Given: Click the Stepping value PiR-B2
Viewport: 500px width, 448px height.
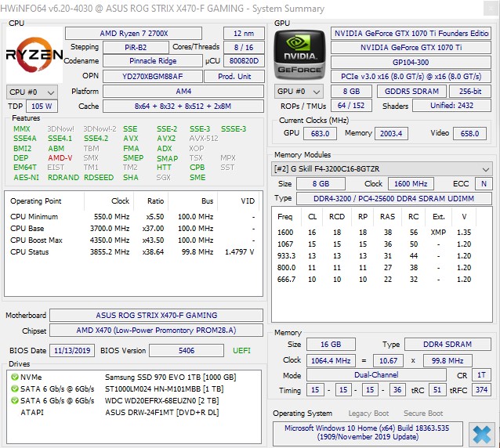Looking at the screenshot, I should tap(136, 48).
